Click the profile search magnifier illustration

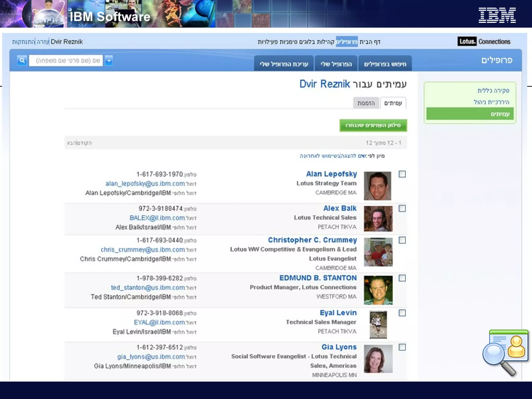click(505, 352)
